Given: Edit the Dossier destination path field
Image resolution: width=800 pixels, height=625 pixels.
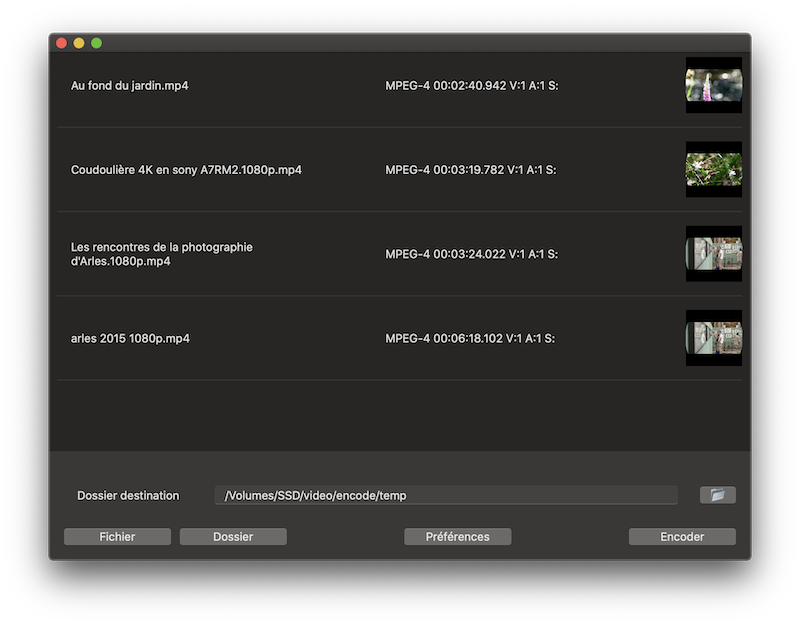Looking at the screenshot, I should (x=446, y=495).
